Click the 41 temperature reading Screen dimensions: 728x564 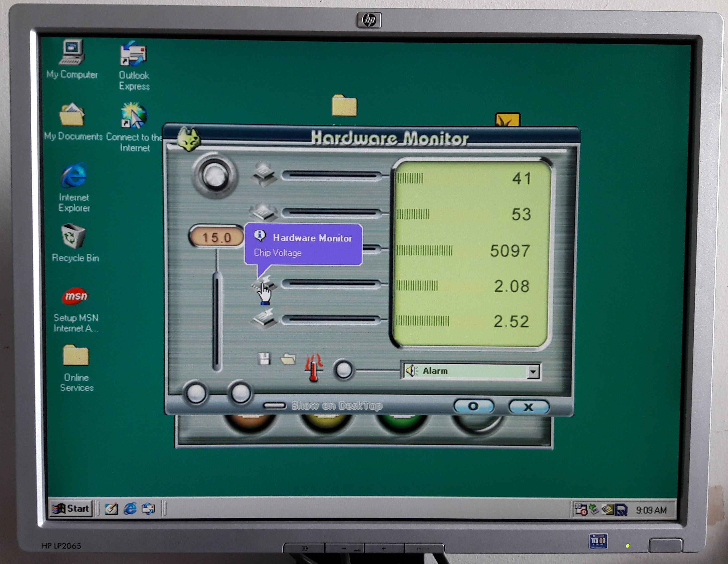click(x=522, y=178)
